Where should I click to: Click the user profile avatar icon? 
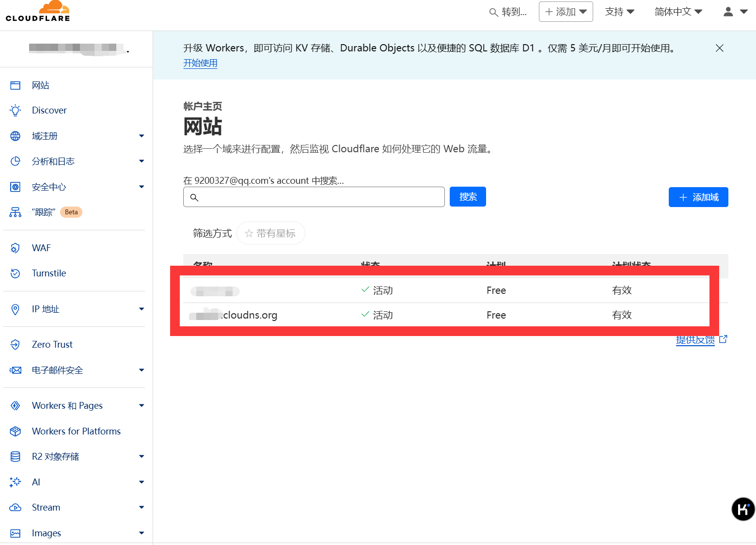[728, 12]
